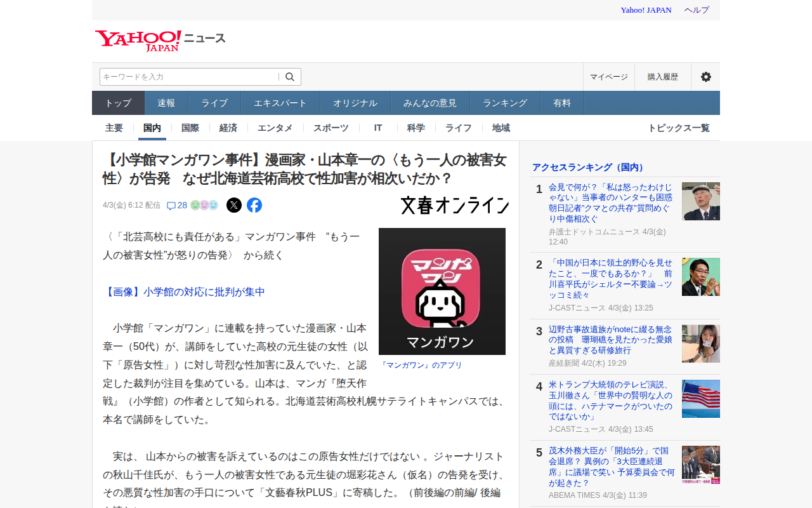Click the ranking 3 thumbnail of woman
The width and height of the screenshot is (812, 508).
coord(701,344)
